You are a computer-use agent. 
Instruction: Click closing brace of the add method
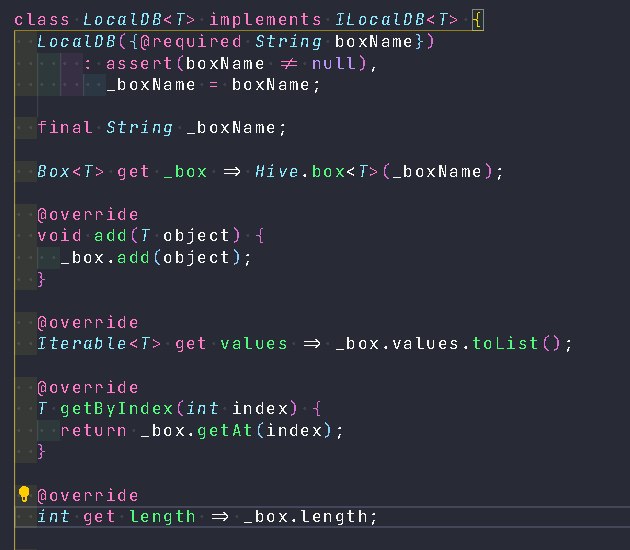41,279
